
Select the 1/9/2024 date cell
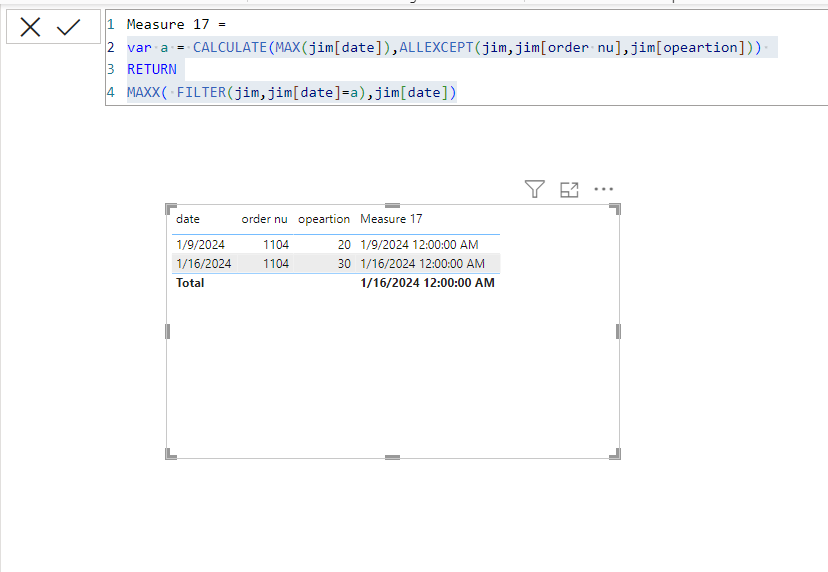201,245
